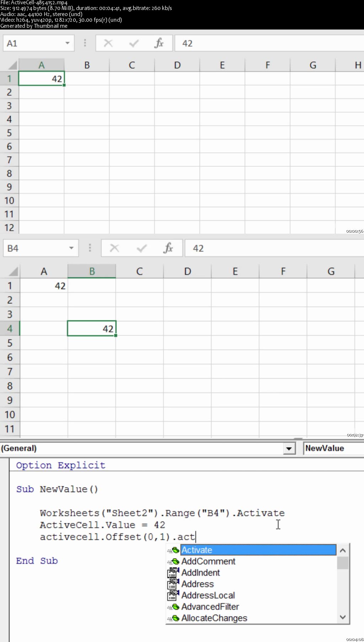Select the highlighted row 1 header
Image resolution: width=364 pixels, height=642 pixels.
click(x=9, y=79)
